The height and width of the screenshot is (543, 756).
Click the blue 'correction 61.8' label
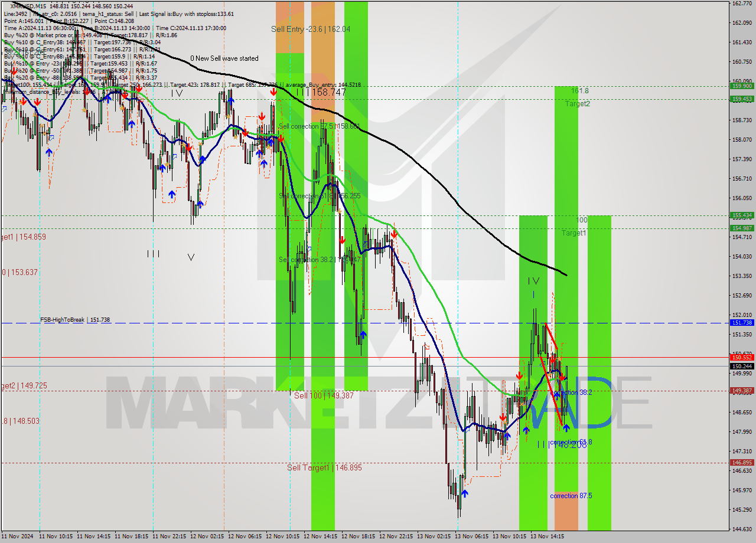click(571, 442)
